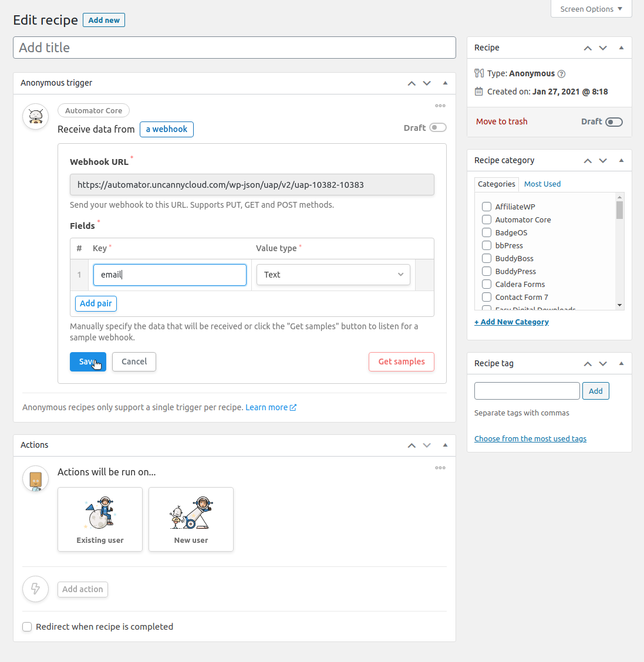Move Recipe category panel up
The image size is (644, 662).
588,161
